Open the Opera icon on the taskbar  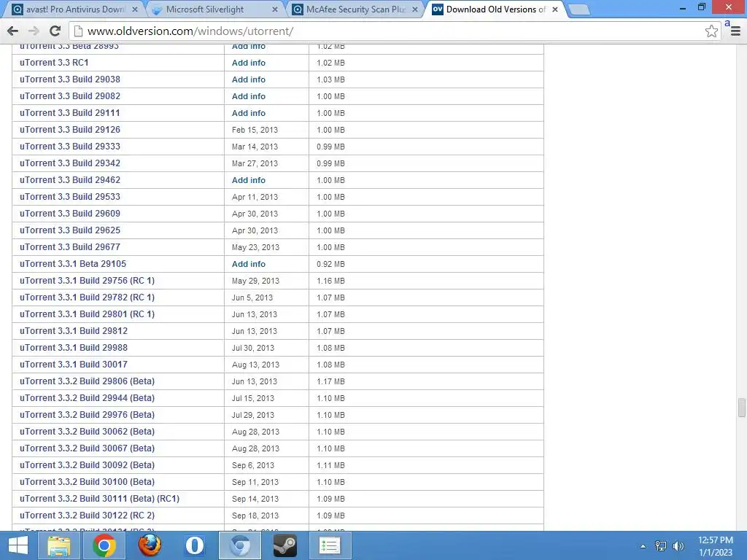click(x=194, y=545)
